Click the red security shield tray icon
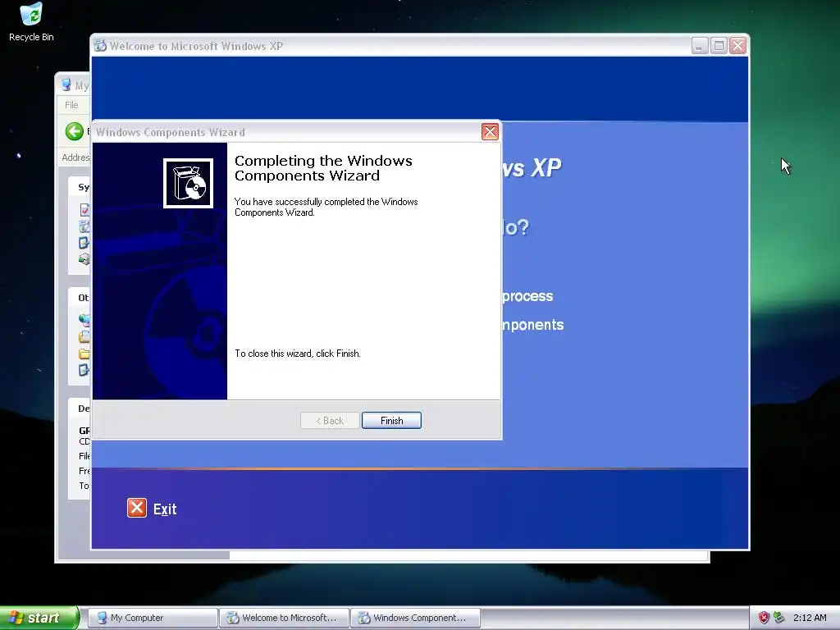This screenshot has width=840, height=630. pos(764,618)
